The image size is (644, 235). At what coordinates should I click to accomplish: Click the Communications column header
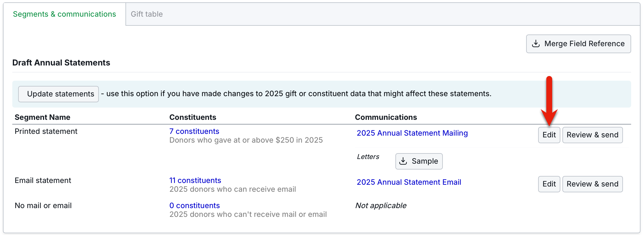pyautogui.click(x=386, y=117)
